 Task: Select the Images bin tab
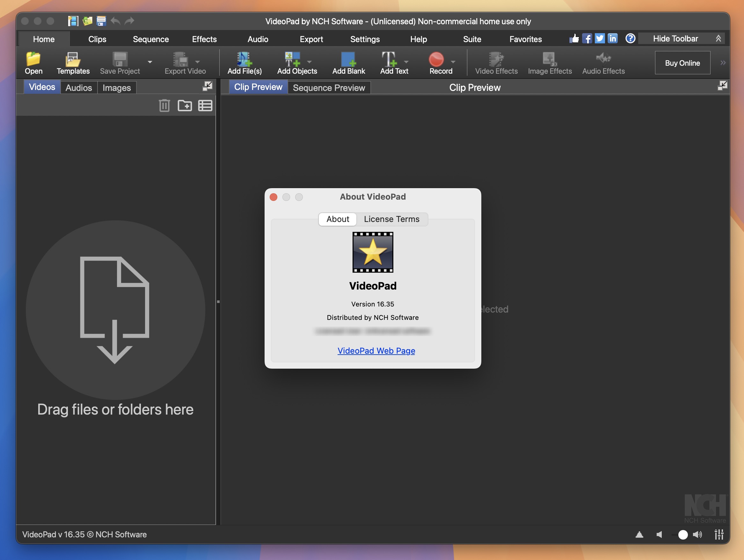[116, 87]
